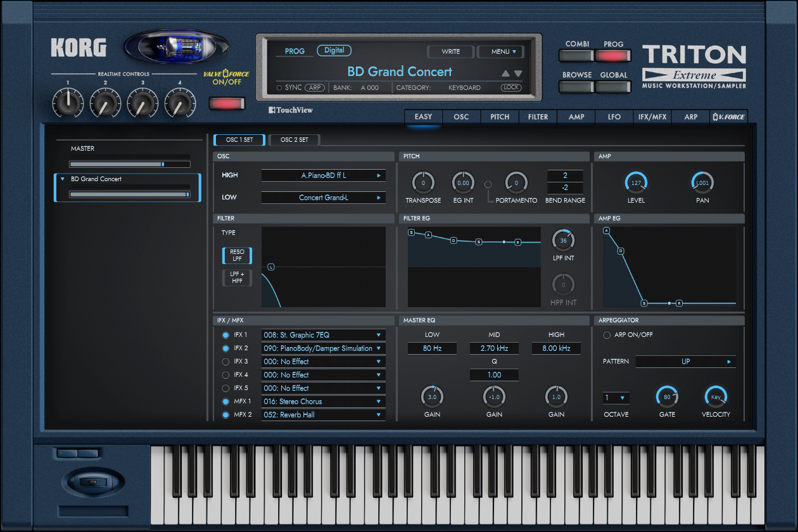798x532 pixels.
Task: Open the arpeggiator PATTERN selector
Action: 686,361
